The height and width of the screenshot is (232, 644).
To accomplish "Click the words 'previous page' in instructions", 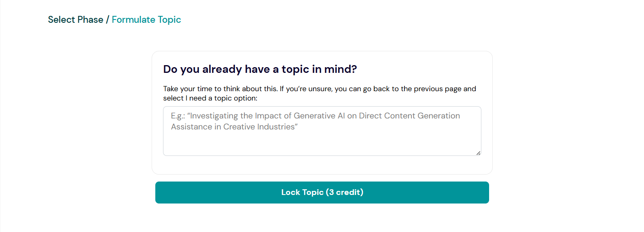I will coord(437,89).
